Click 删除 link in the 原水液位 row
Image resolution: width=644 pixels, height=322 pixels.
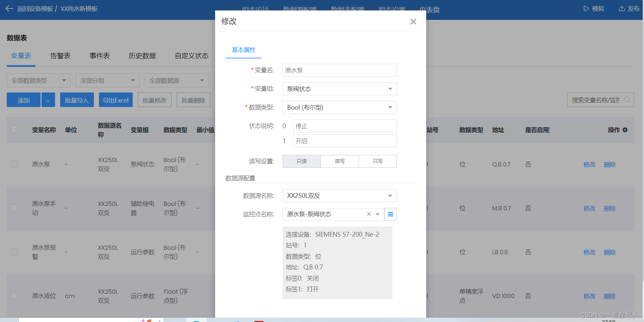click(x=610, y=296)
